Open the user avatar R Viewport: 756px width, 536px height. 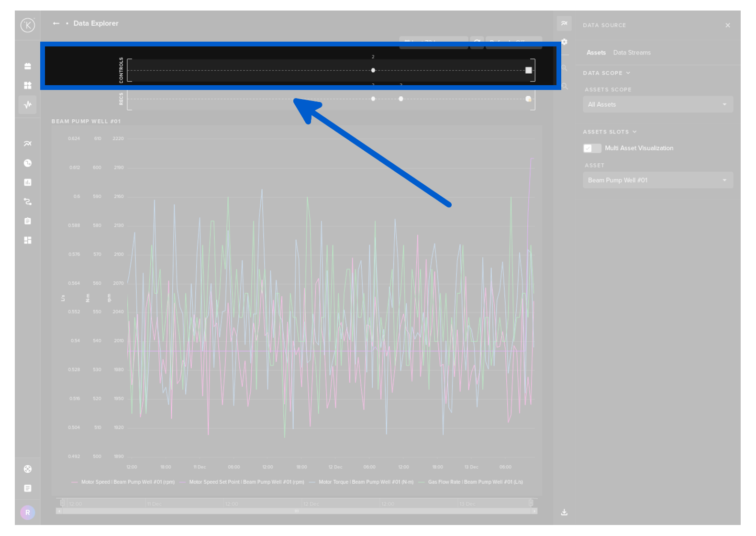pyautogui.click(x=28, y=513)
